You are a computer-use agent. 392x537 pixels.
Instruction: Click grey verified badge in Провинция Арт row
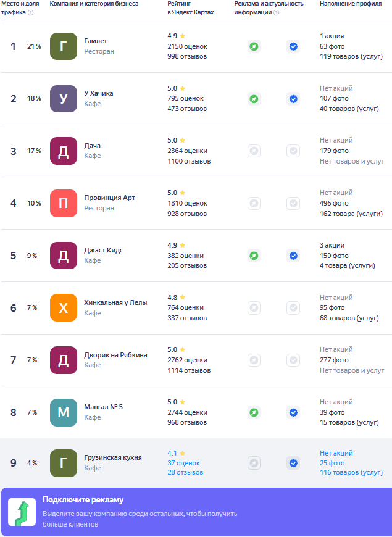pos(293,203)
